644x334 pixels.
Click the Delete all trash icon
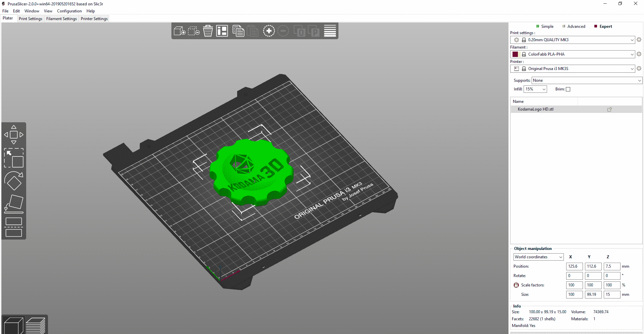click(x=208, y=31)
